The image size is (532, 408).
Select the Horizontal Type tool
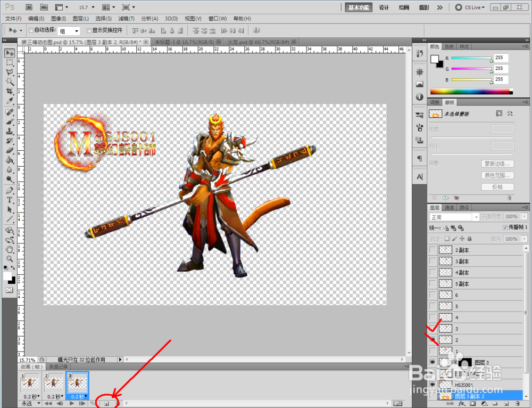pos(10,200)
